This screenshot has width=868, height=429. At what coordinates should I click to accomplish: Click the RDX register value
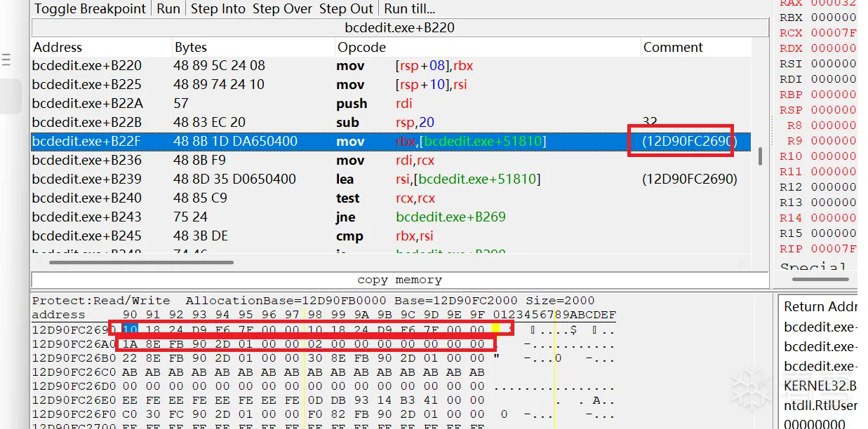pyautogui.click(x=834, y=48)
